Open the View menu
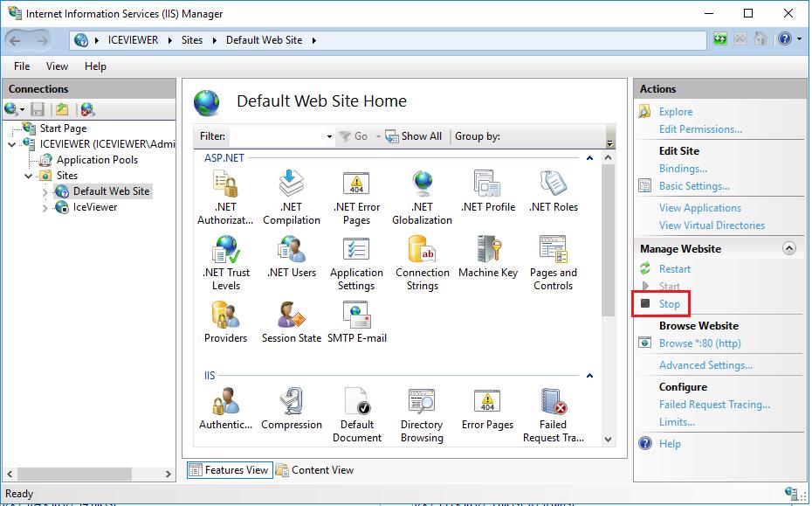 pyautogui.click(x=57, y=66)
